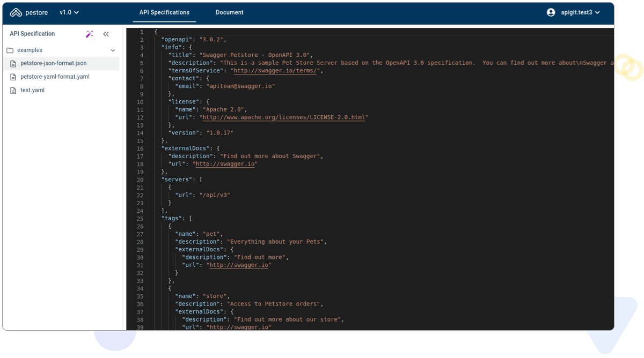Open petstore-yaml-format.yaml file
Image resolution: width=644 pixels, height=358 pixels.
(x=55, y=77)
